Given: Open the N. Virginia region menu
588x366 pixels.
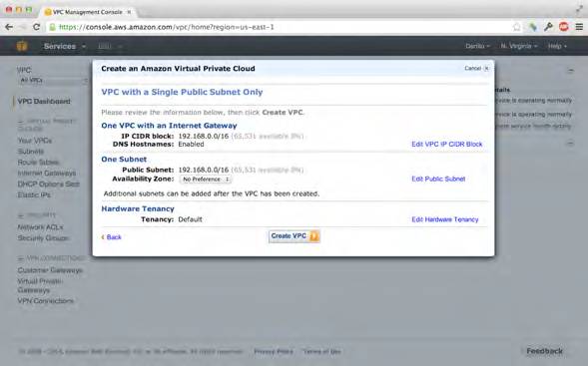Looking at the screenshot, I should [519, 46].
